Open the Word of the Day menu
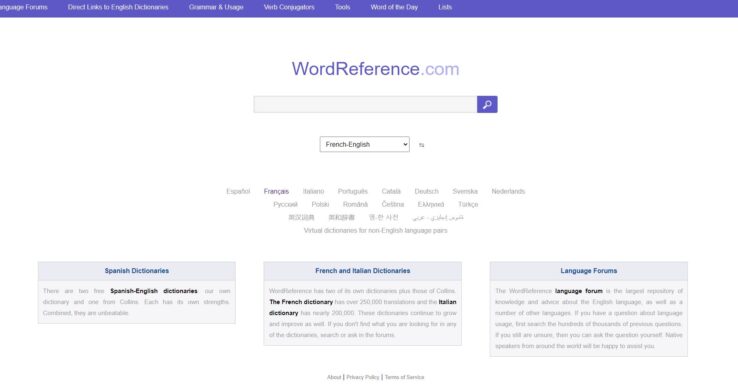This screenshot has height=386, width=738. click(394, 7)
